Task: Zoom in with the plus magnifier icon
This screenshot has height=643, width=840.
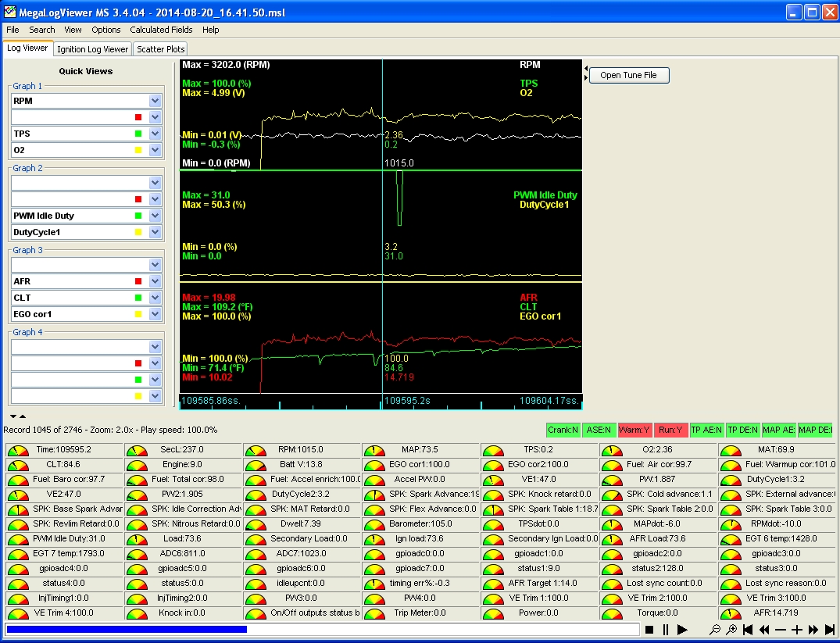Action: tap(731, 630)
